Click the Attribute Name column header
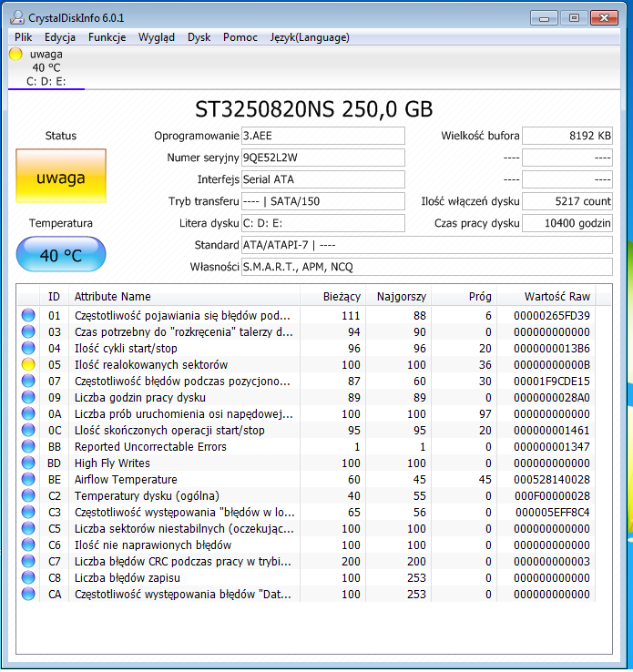 coord(184,296)
